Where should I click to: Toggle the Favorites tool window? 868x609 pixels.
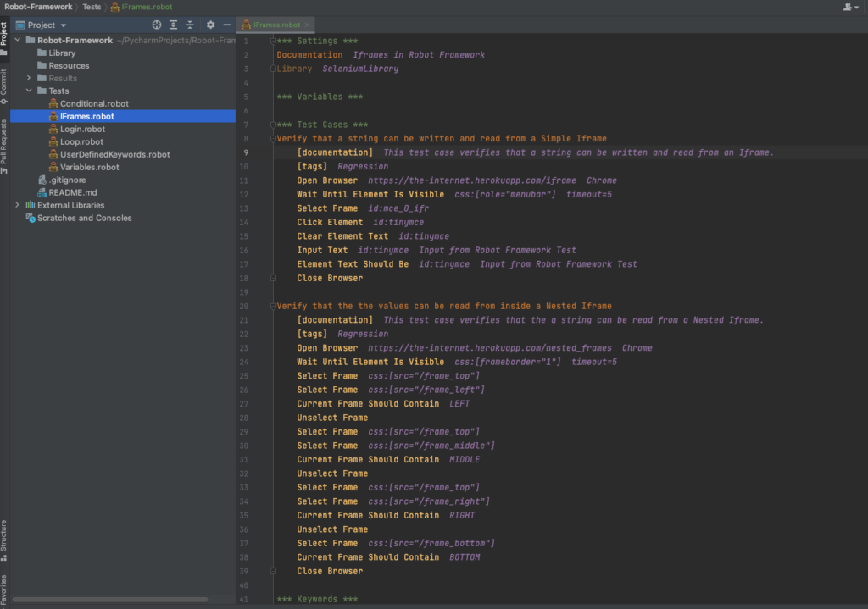tap(4, 589)
